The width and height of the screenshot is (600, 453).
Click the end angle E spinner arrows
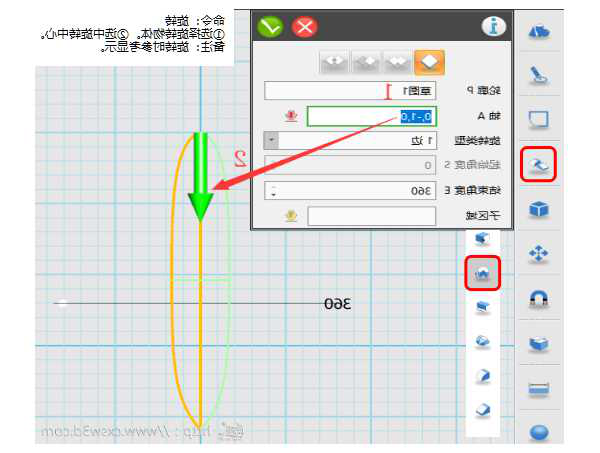click(x=274, y=191)
